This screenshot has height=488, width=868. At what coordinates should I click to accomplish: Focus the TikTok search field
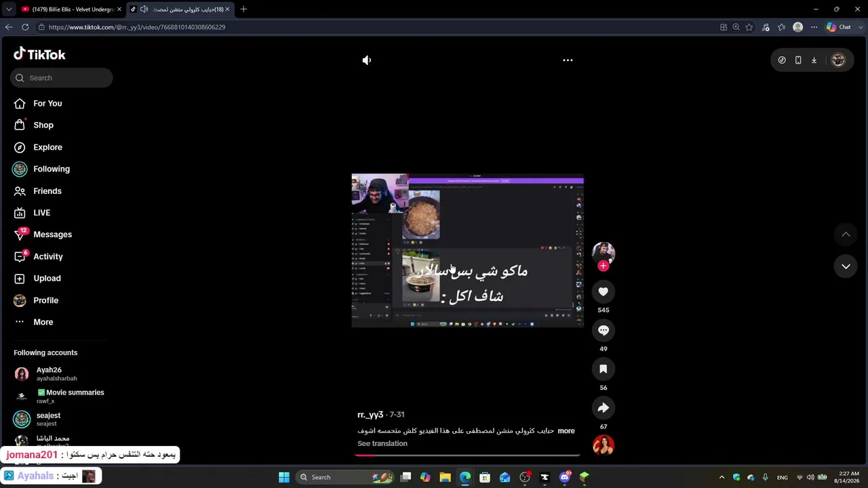(62, 78)
